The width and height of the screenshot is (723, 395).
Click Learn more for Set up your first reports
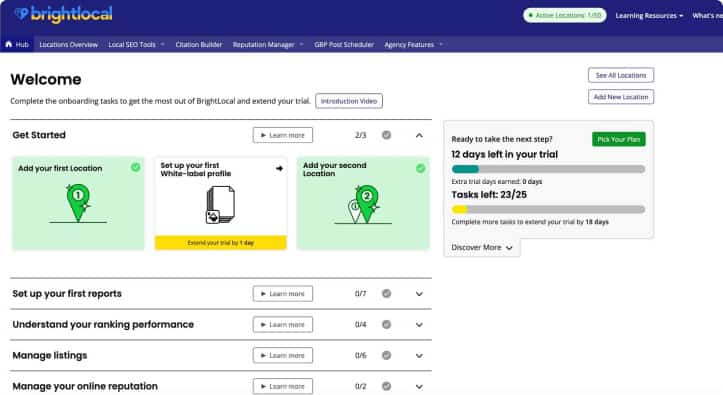[283, 294]
